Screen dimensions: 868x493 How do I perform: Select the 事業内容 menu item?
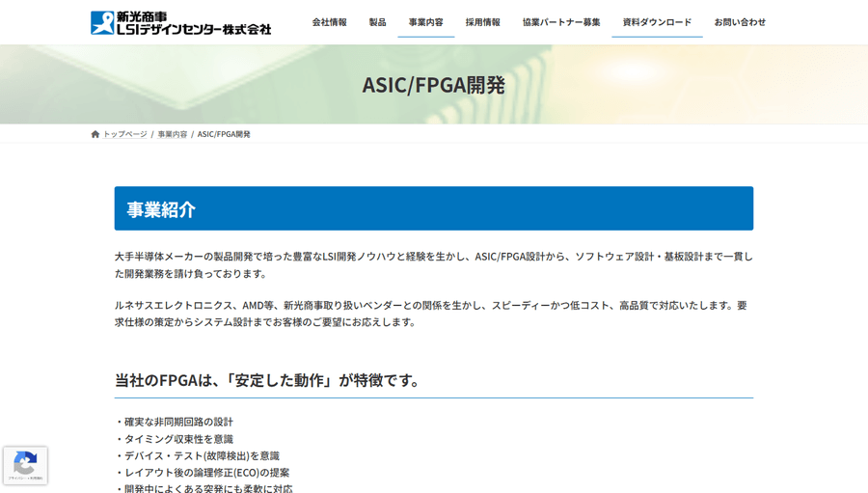(x=425, y=22)
